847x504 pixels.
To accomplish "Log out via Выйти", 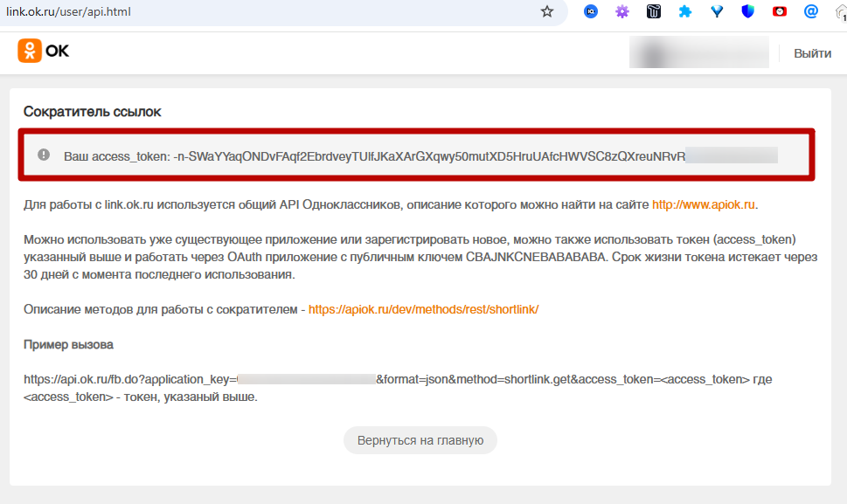I will coord(812,53).
